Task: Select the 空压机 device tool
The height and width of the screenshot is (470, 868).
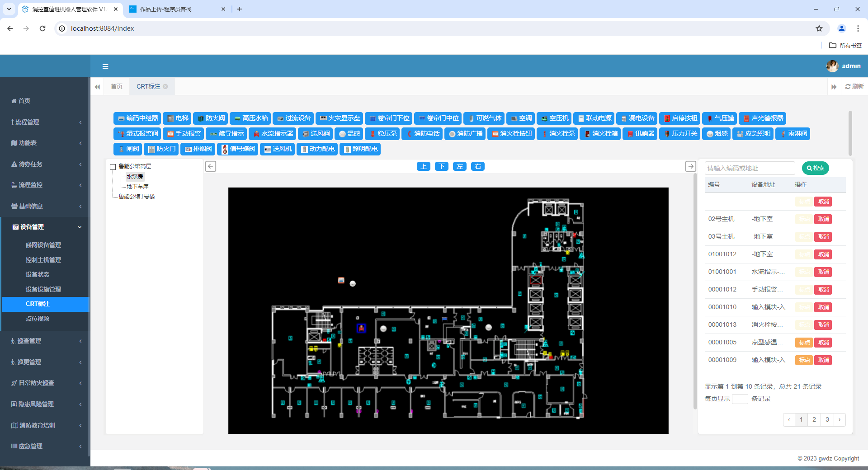Action: tap(554, 118)
